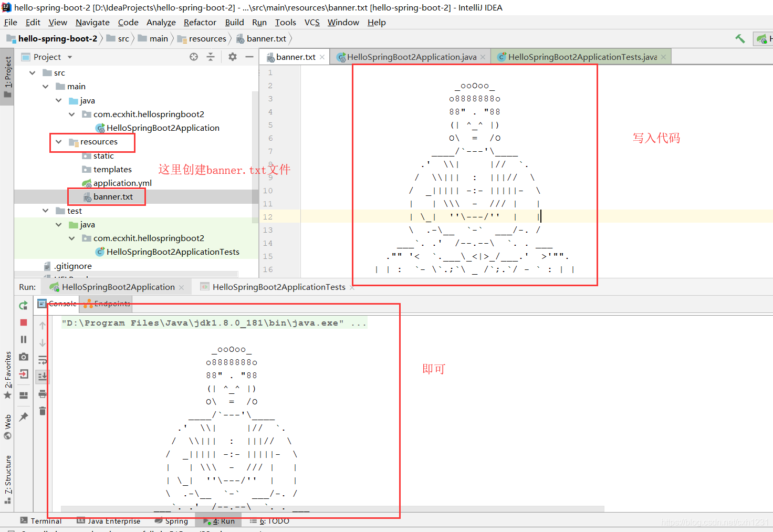Build the project with the hammer icon
773x532 pixels.
tap(740, 39)
